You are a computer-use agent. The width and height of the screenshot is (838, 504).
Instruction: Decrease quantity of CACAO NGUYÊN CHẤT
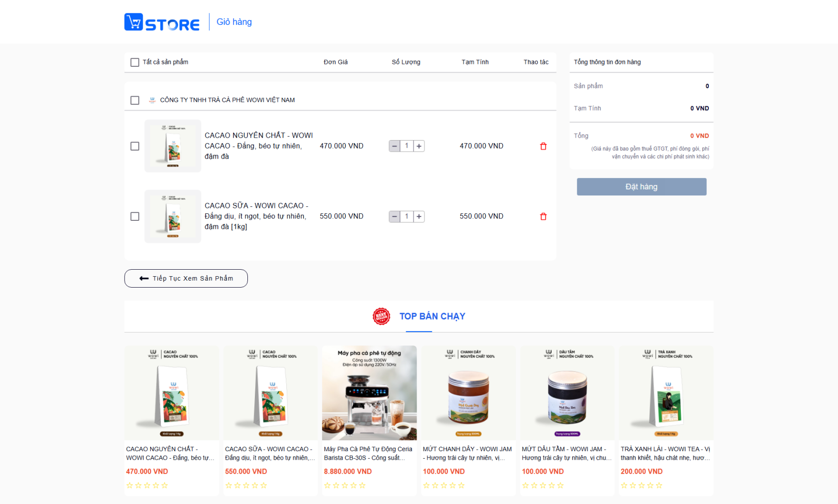pyautogui.click(x=395, y=146)
